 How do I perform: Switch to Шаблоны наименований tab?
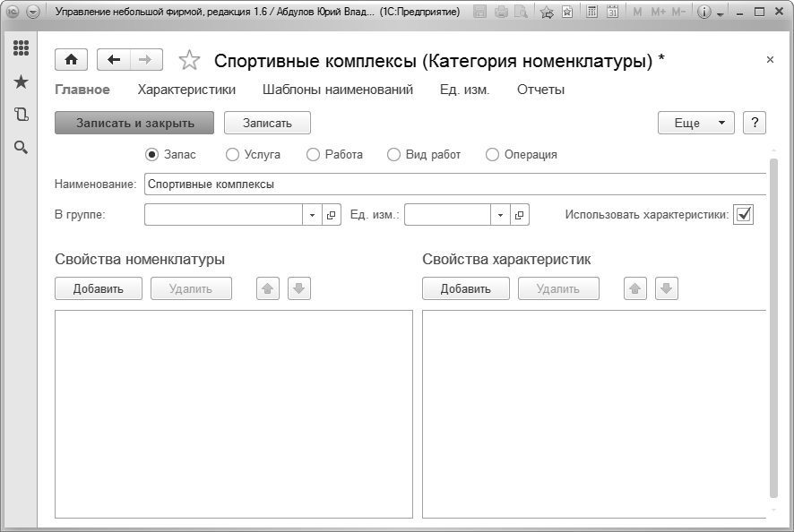[338, 90]
